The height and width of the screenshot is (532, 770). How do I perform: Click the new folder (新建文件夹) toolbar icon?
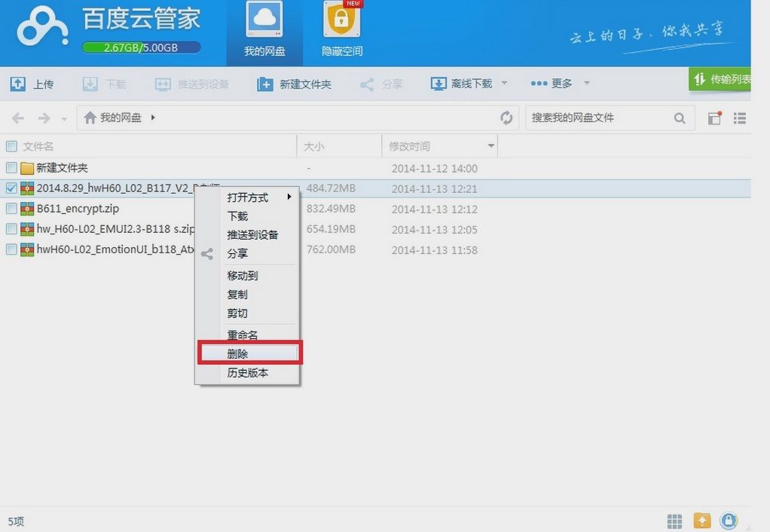point(265,84)
